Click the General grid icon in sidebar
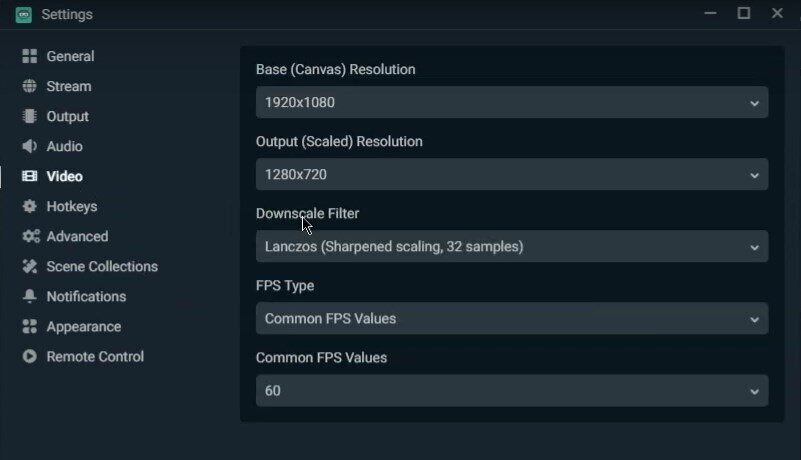Image resolution: width=801 pixels, height=460 pixels. pyautogui.click(x=30, y=57)
